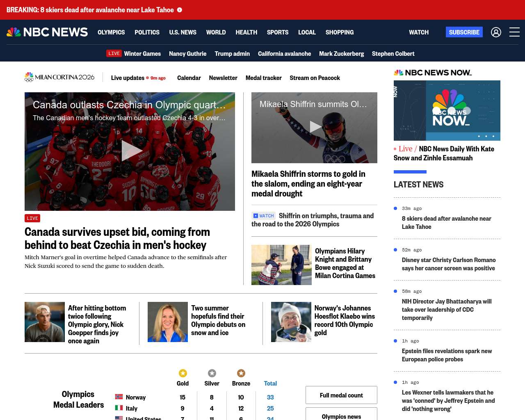Play the Mikaela Shiffrin video
This screenshot has height=420, width=525.
point(315,127)
